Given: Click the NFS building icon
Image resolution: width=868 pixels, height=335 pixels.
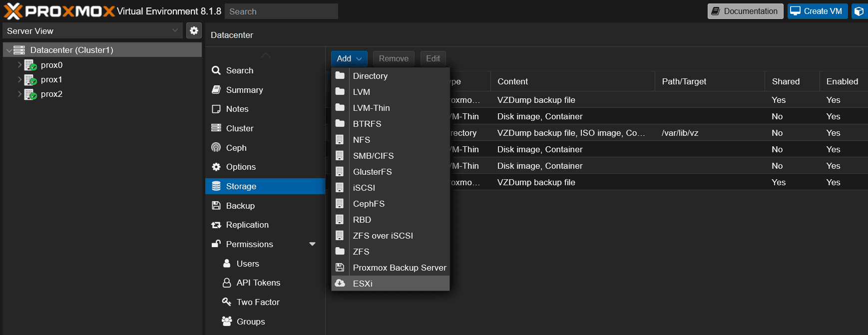Looking at the screenshot, I should pos(340,139).
